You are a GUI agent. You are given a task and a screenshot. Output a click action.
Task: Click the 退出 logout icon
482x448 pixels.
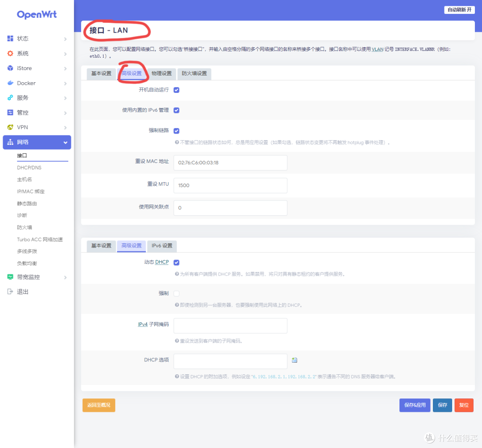(11, 291)
